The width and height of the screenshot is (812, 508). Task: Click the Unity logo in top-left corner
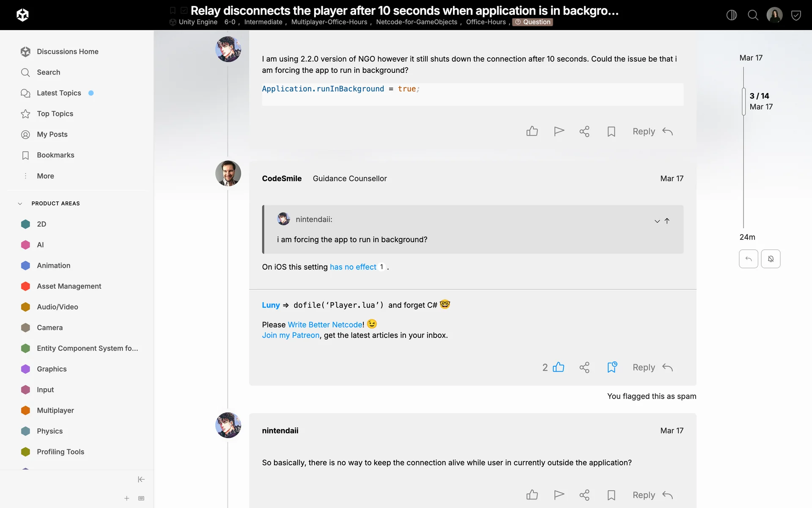point(22,15)
